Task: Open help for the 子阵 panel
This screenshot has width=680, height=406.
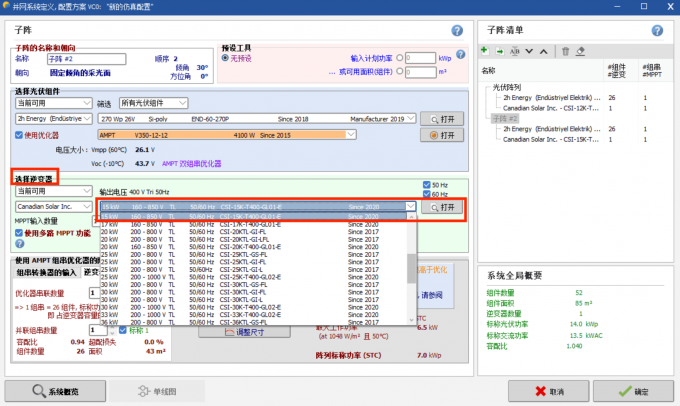Action: (457, 30)
